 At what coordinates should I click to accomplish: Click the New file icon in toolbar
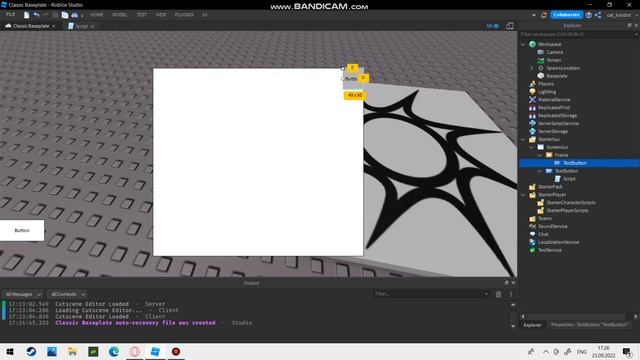(x=27, y=15)
